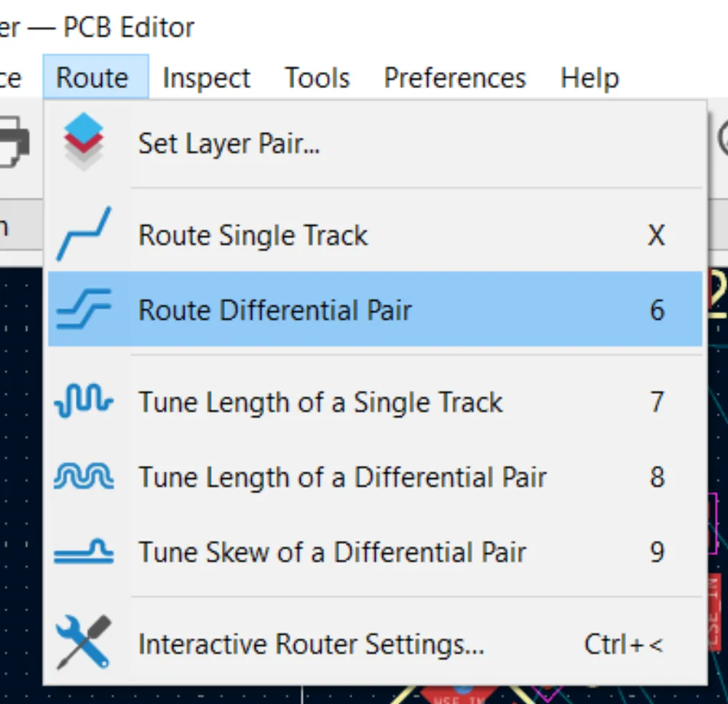728x704 pixels.
Task: Choose Set Layer Pair... from the menu
Action: (229, 143)
